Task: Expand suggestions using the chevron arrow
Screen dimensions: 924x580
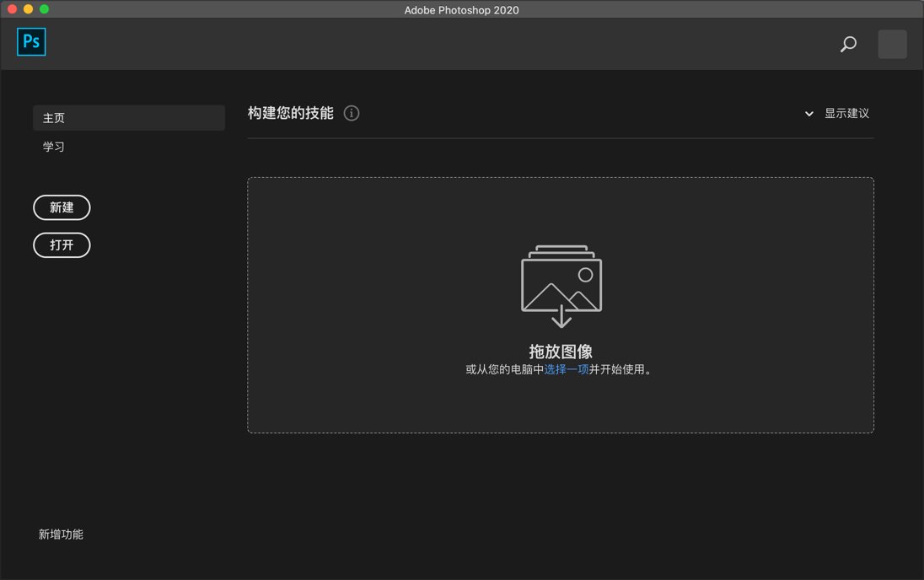Action: [x=809, y=114]
